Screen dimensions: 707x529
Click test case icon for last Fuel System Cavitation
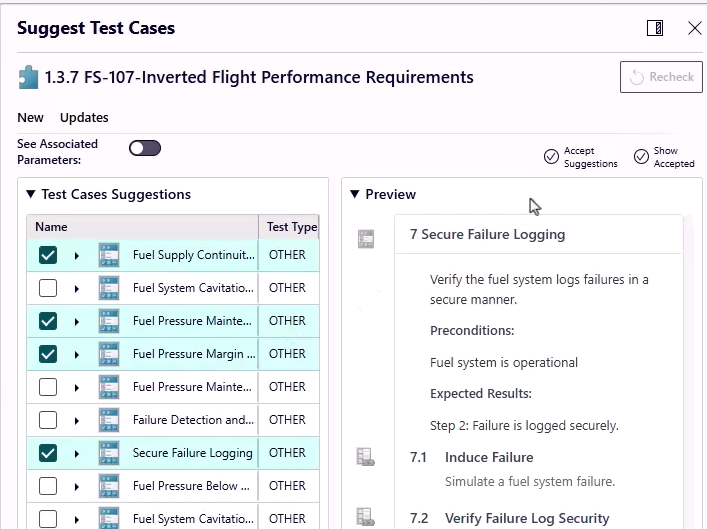pos(109,519)
